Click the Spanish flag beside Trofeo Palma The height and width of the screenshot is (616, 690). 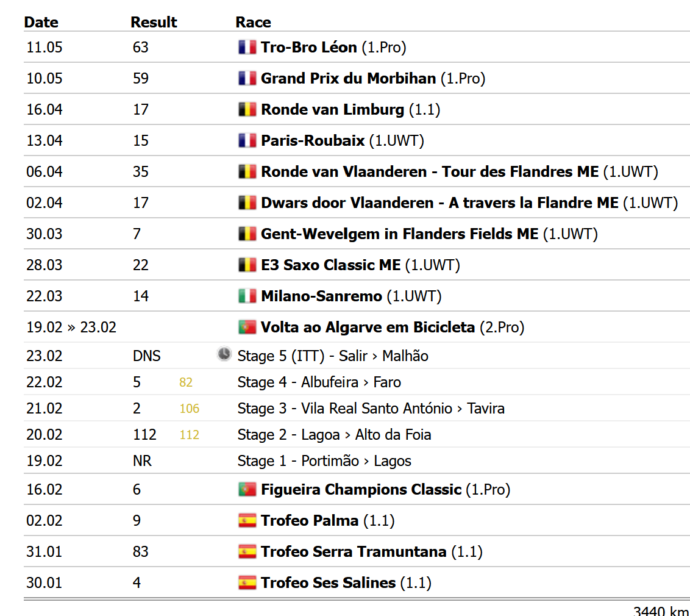pos(247,521)
